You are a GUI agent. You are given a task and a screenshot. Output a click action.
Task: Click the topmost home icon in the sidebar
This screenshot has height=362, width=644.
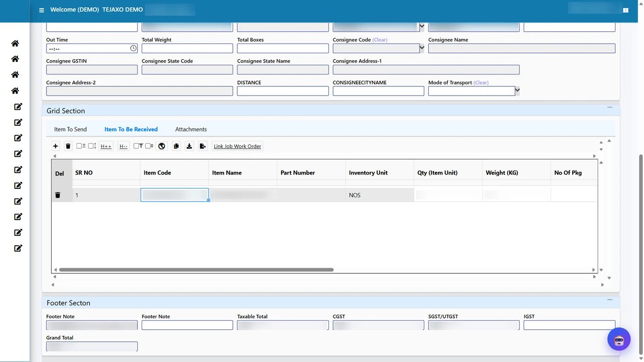[15, 43]
